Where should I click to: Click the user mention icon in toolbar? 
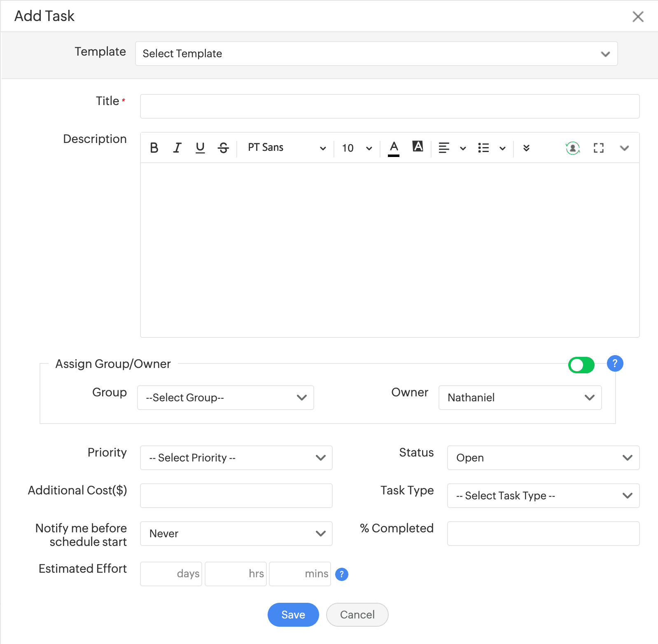coord(572,148)
